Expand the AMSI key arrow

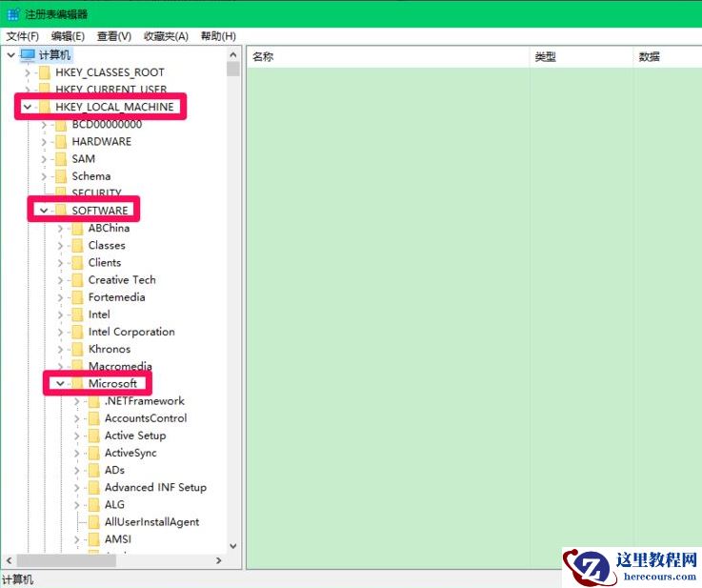[x=77, y=539]
